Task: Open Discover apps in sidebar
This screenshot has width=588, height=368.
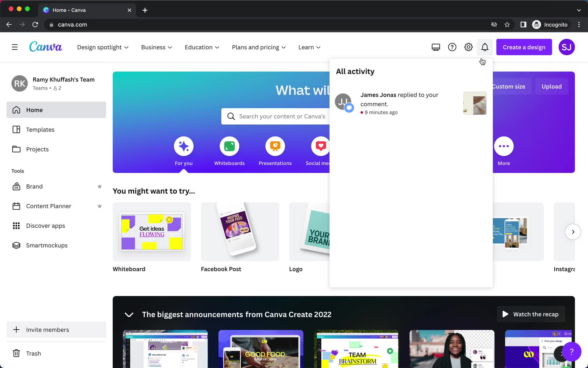Action: (56, 226)
